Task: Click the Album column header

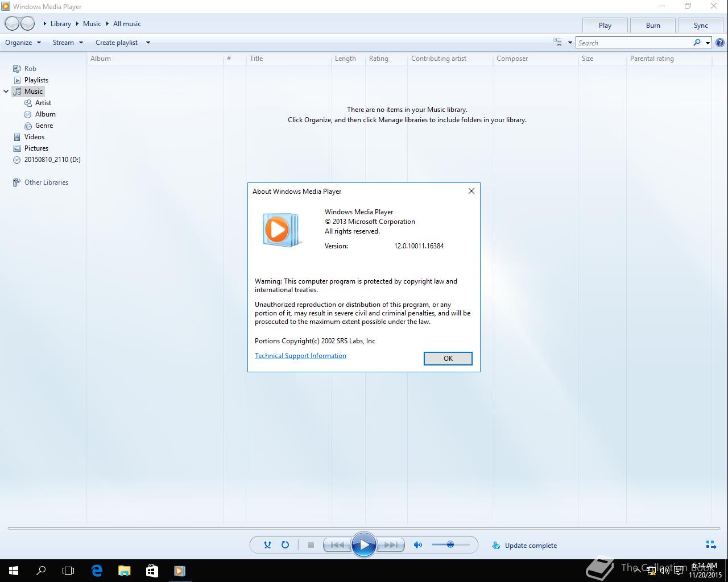Action: click(x=155, y=59)
